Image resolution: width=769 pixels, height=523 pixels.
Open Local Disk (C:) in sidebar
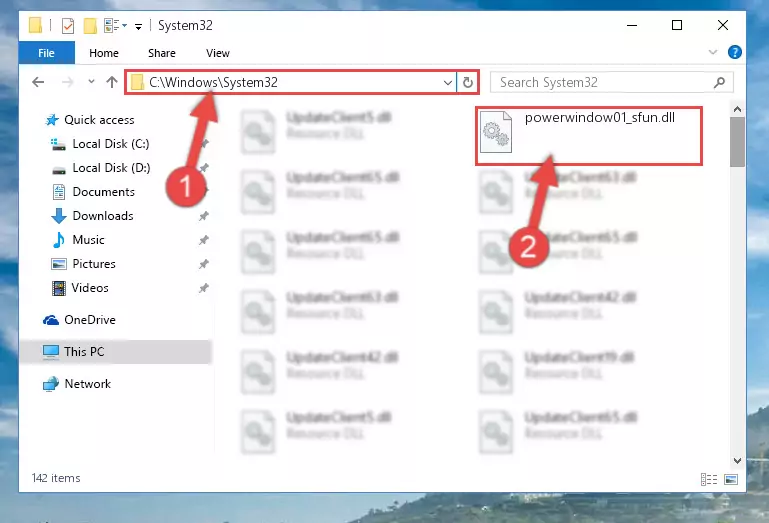(x=111, y=144)
